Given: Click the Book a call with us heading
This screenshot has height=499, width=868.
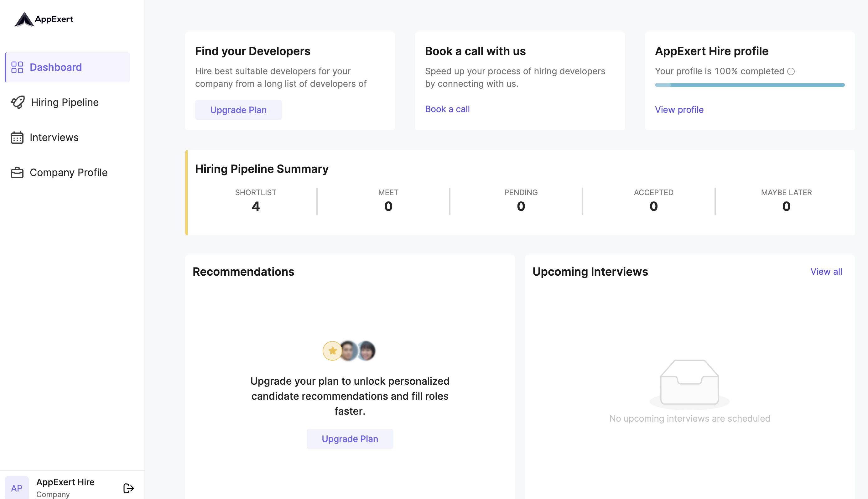Looking at the screenshot, I should tap(475, 51).
